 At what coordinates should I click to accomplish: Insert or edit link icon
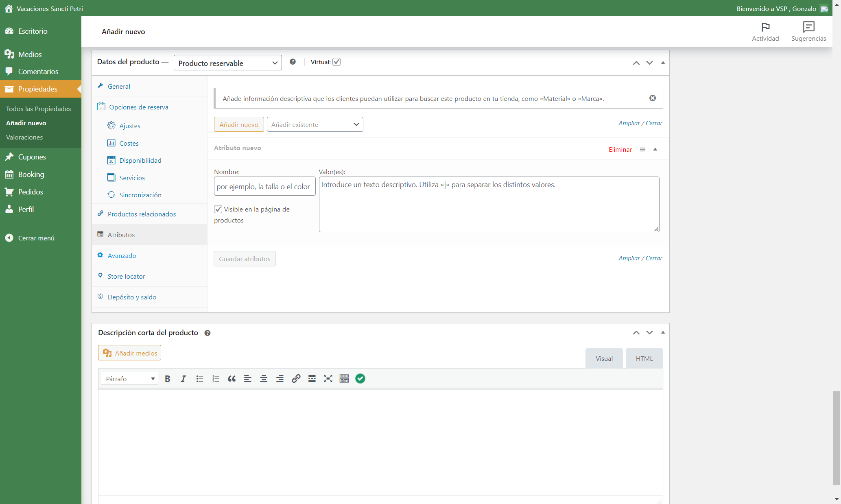point(296,379)
